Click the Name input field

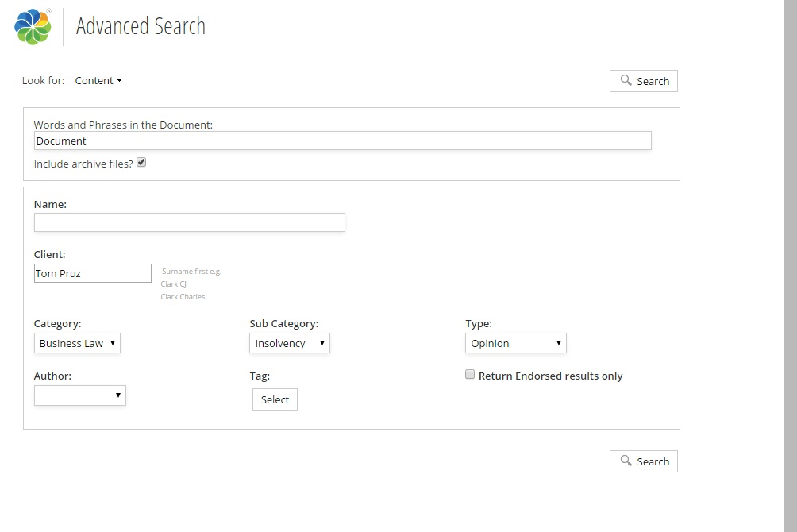[x=190, y=222]
